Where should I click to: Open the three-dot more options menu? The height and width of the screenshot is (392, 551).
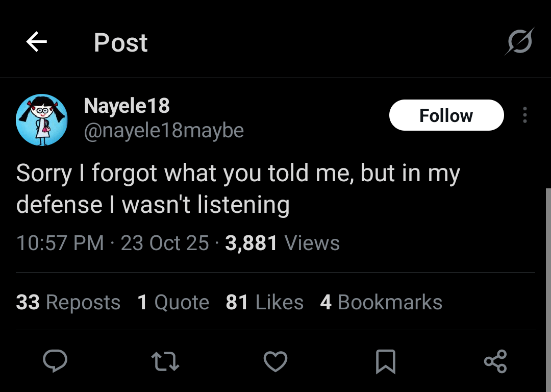click(524, 115)
